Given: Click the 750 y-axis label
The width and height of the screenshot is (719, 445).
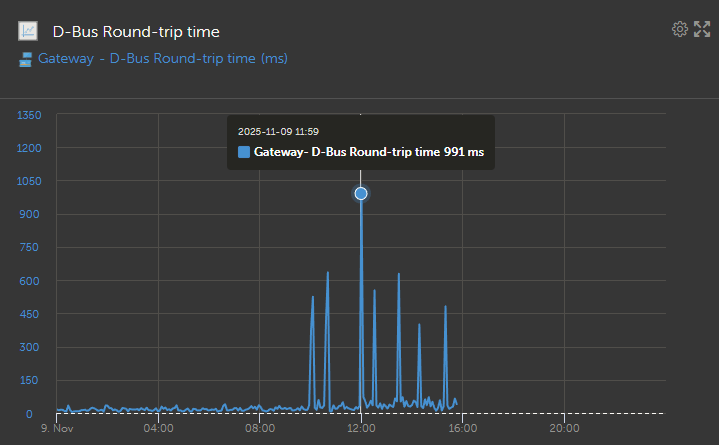Looking at the screenshot, I should tap(33, 248).
